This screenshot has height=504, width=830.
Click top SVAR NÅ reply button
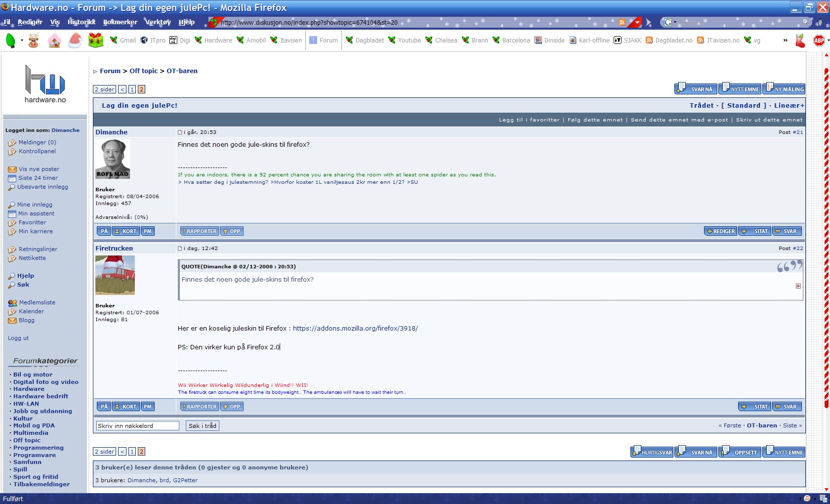[696, 88]
